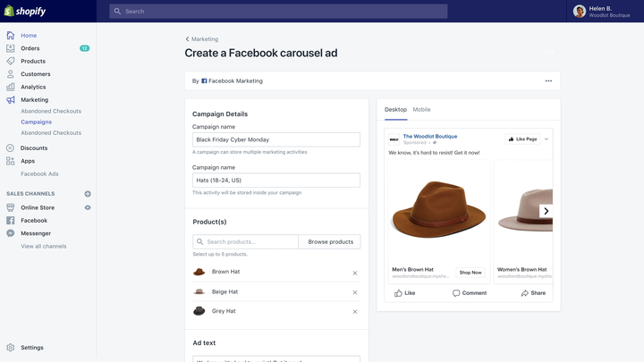Image resolution: width=644 pixels, height=362 pixels.
Task: Remove Brown Hat from products list
Action: (x=355, y=273)
